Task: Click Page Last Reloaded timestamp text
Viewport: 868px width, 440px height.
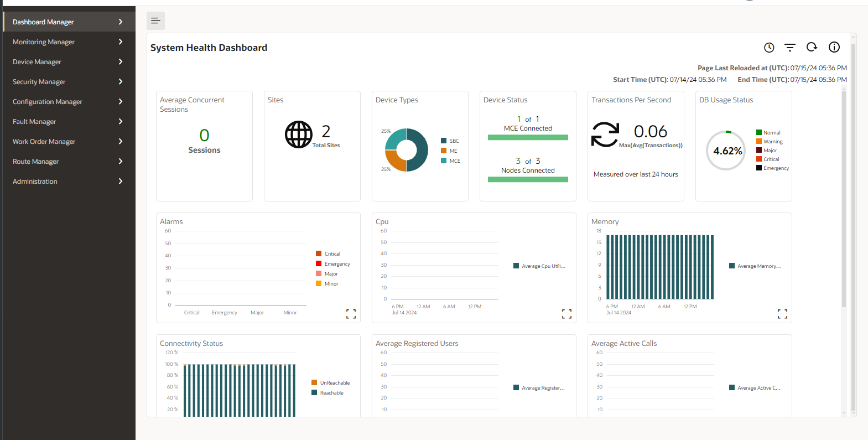Action: 772,68
